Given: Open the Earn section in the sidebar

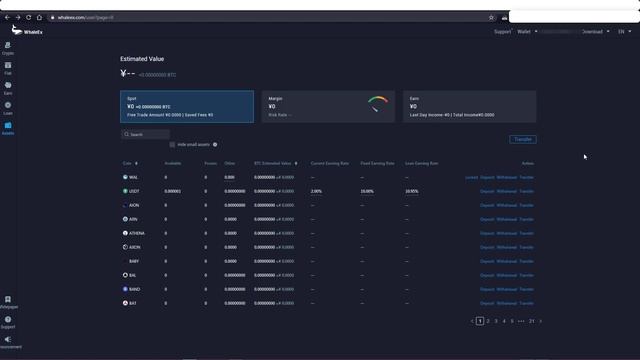Looking at the screenshot, I should [x=8, y=88].
